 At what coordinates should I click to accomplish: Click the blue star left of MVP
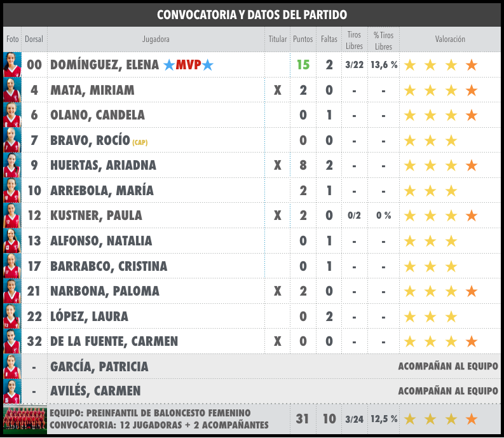click(x=168, y=65)
